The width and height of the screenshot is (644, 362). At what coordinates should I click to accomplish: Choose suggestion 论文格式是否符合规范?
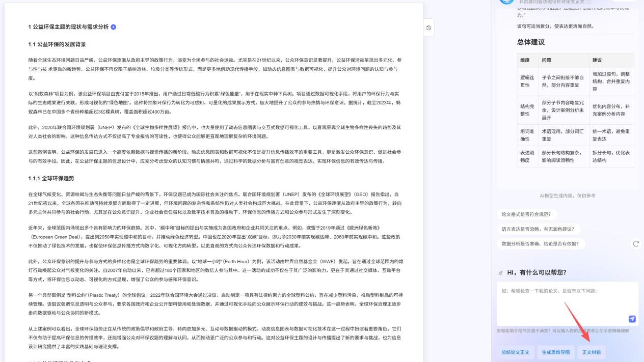[x=526, y=214]
